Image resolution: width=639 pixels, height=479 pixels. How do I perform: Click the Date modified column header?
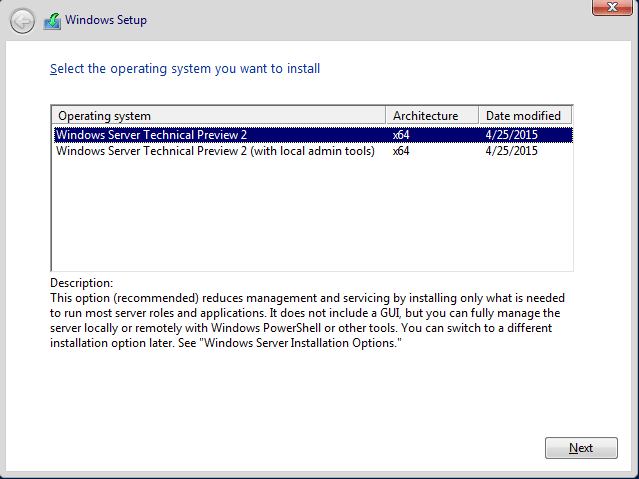click(x=524, y=115)
